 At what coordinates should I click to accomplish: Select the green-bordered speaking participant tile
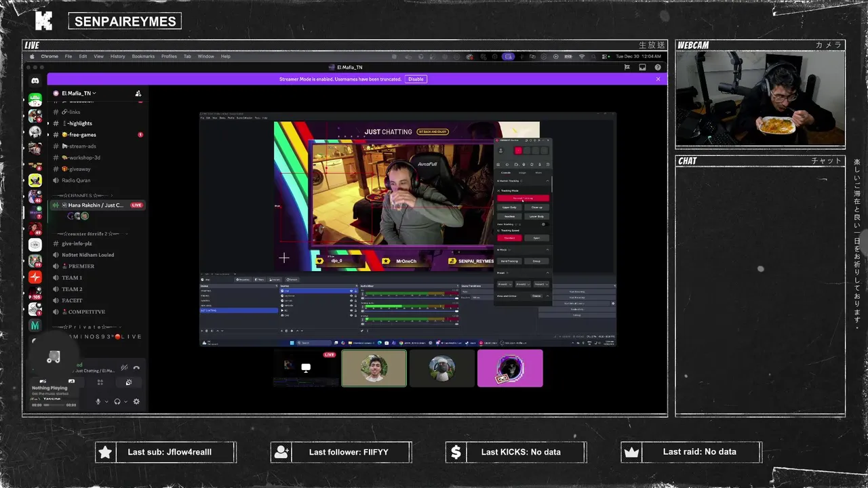coord(374,368)
